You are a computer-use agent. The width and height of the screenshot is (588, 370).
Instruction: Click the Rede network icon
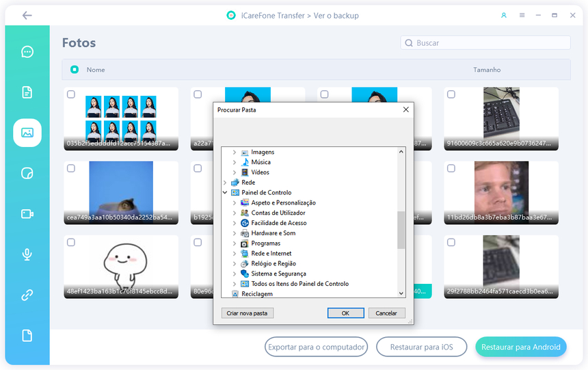point(235,183)
